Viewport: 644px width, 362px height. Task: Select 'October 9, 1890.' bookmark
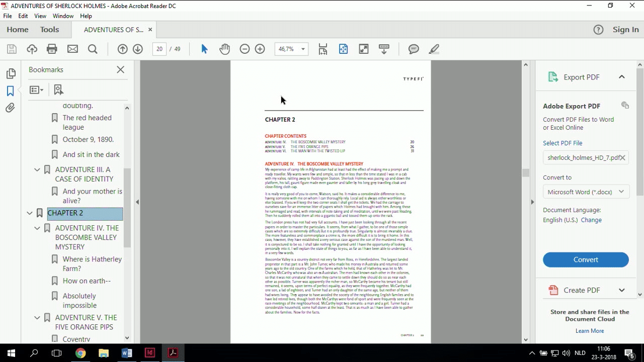[x=88, y=139]
